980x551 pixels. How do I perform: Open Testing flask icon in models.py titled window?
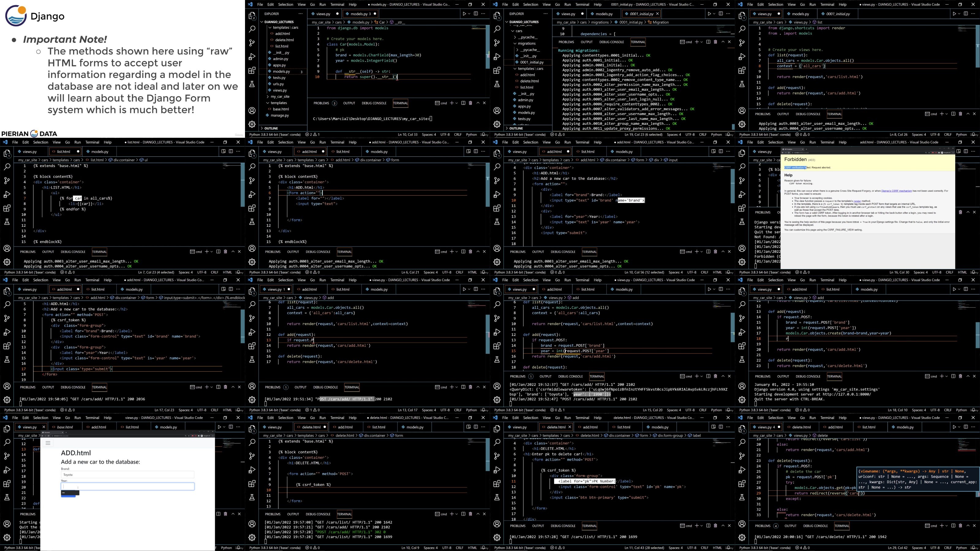tap(252, 84)
